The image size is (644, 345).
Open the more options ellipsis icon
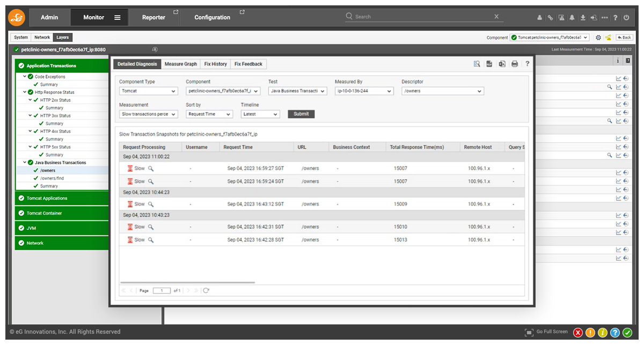click(605, 18)
